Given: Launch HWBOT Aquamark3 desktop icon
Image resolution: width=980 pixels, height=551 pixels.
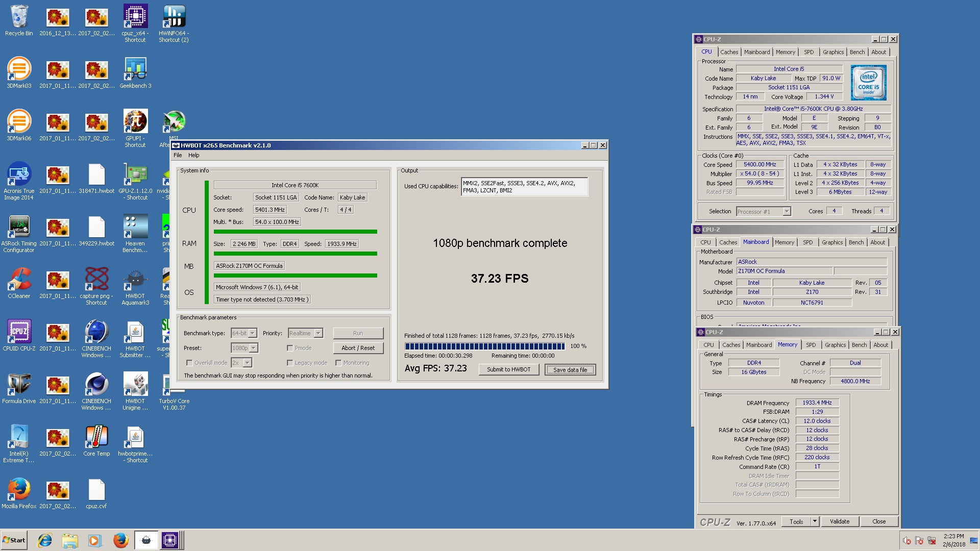Looking at the screenshot, I should (135, 286).
